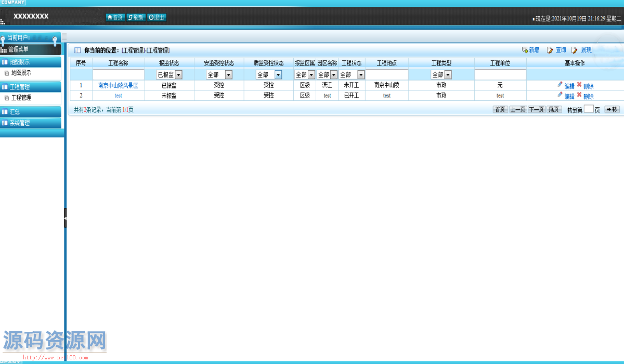Open the 南京中山陵风景区 project link
The height and width of the screenshot is (364, 624).
[x=118, y=85]
